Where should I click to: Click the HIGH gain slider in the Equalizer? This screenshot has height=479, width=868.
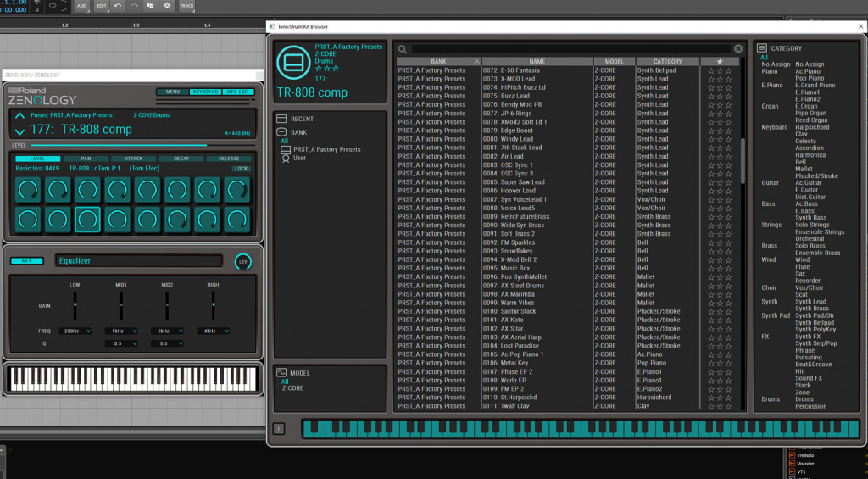[213, 305]
